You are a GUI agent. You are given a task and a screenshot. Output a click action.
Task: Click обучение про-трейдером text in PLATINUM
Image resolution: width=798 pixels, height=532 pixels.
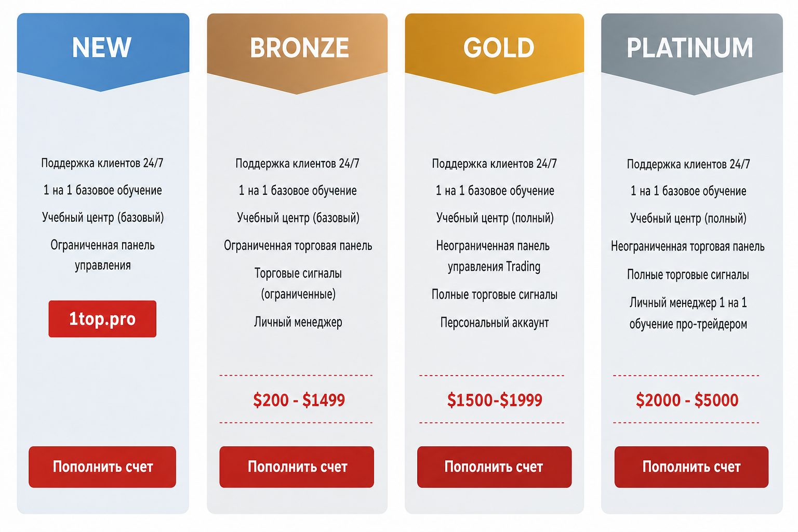click(x=688, y=324)
